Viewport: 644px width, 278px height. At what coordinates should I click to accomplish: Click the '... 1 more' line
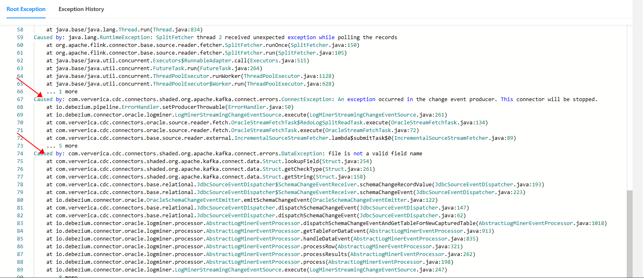click(x=62, y=91)
